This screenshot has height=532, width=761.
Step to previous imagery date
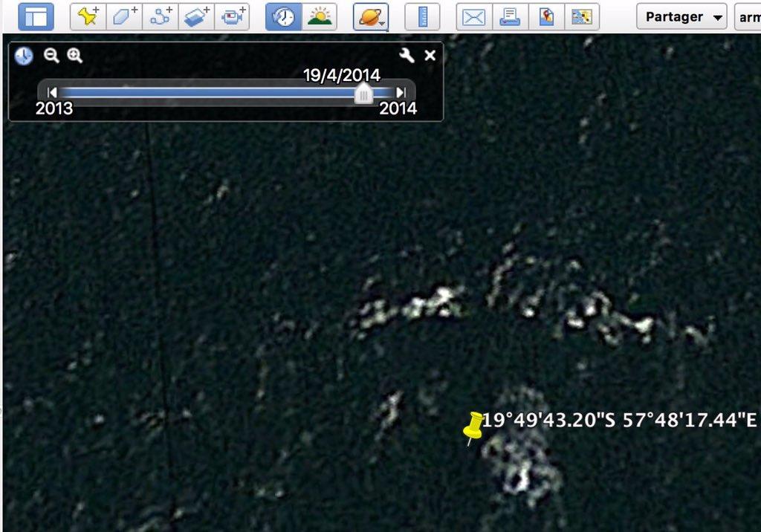coord(52,92)
